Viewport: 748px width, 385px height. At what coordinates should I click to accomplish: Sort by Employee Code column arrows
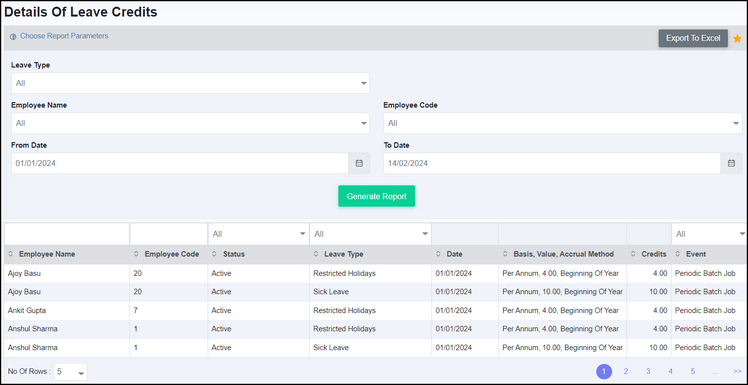click(136, 254)
